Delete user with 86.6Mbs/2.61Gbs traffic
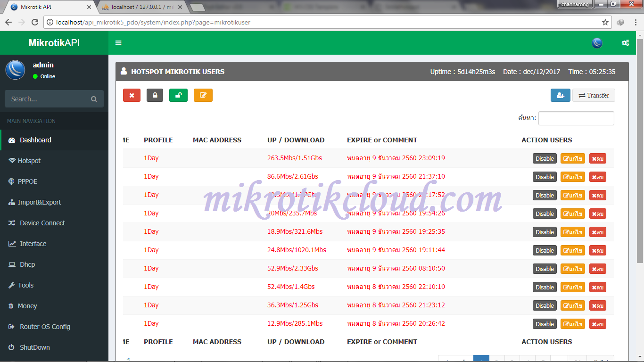644x362 pixels. [598, 177]
